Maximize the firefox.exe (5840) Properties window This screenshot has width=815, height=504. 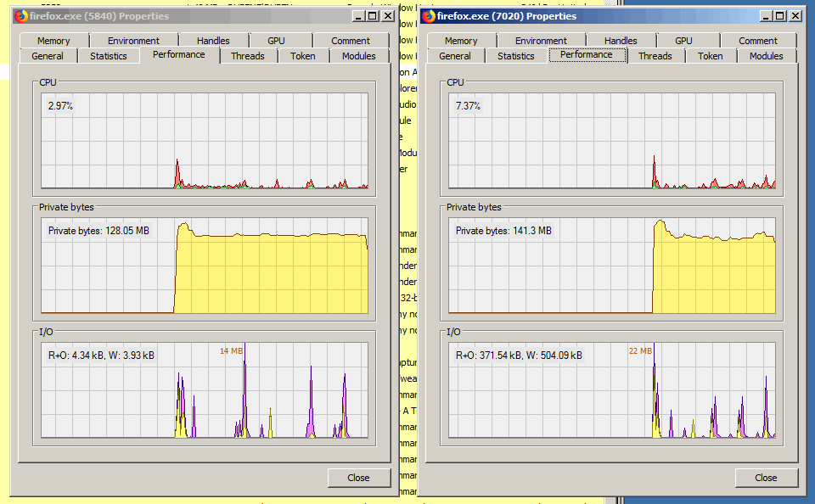click(x=373, y=16)
